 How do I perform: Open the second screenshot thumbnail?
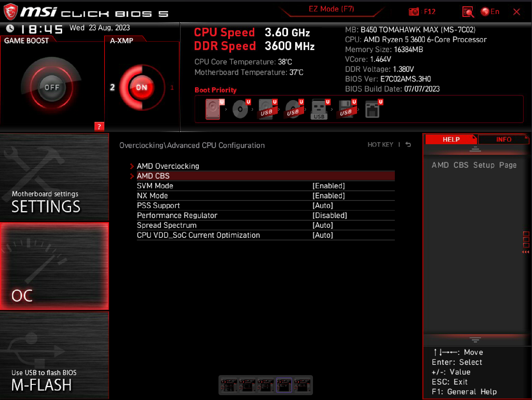(247, 385)
